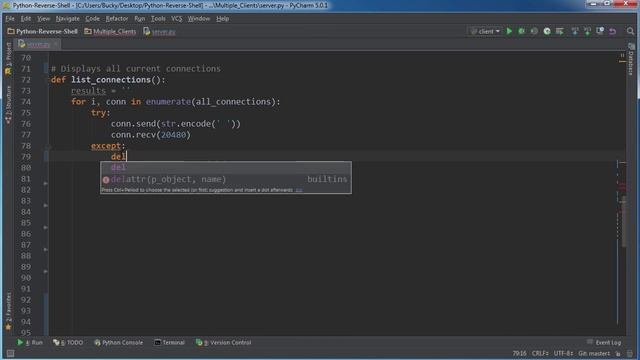
Task: Open the Run menu
Action: [x=140, y=18]
